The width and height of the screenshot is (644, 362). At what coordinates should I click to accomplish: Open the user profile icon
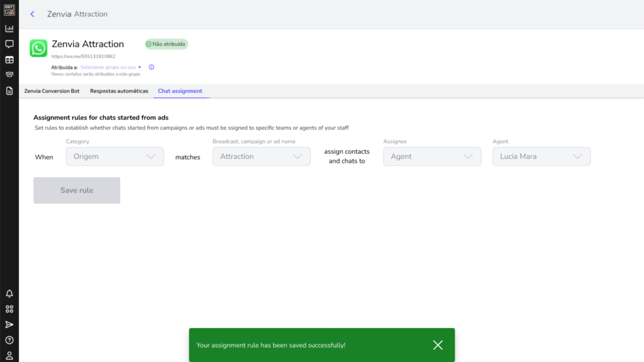(x=9, y=355)
